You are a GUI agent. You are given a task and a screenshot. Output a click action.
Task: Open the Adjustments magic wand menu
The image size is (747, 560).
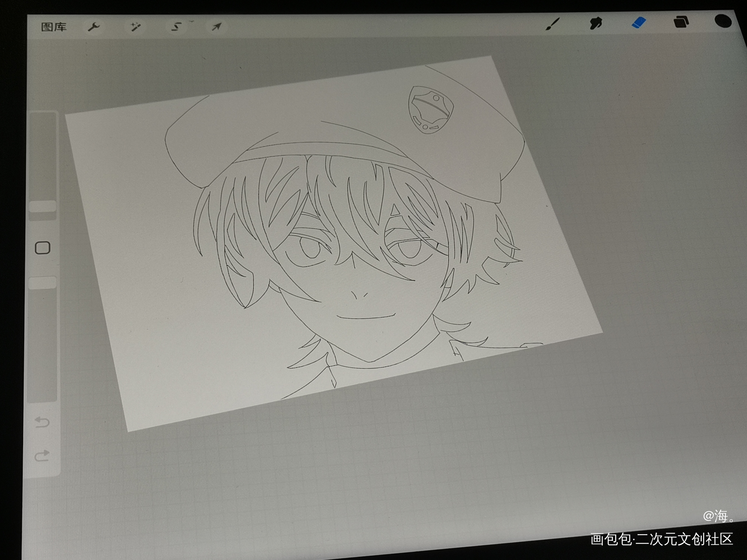135,27
